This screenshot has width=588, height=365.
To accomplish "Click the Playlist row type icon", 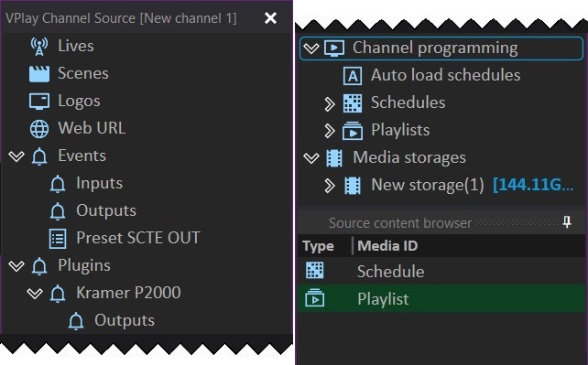I will (315, 298).
